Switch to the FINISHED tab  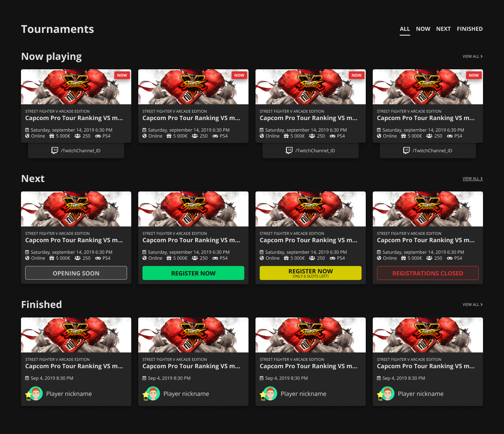point(470,29)
